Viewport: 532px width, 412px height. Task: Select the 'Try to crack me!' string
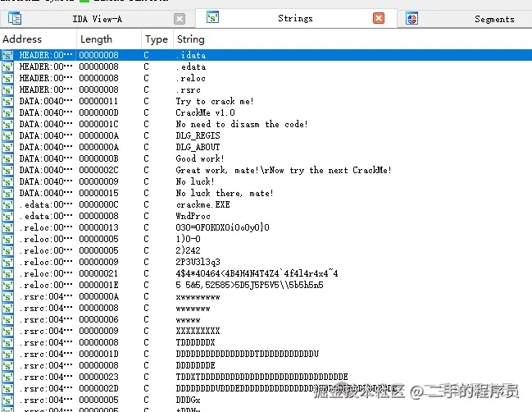click(215, 101)
